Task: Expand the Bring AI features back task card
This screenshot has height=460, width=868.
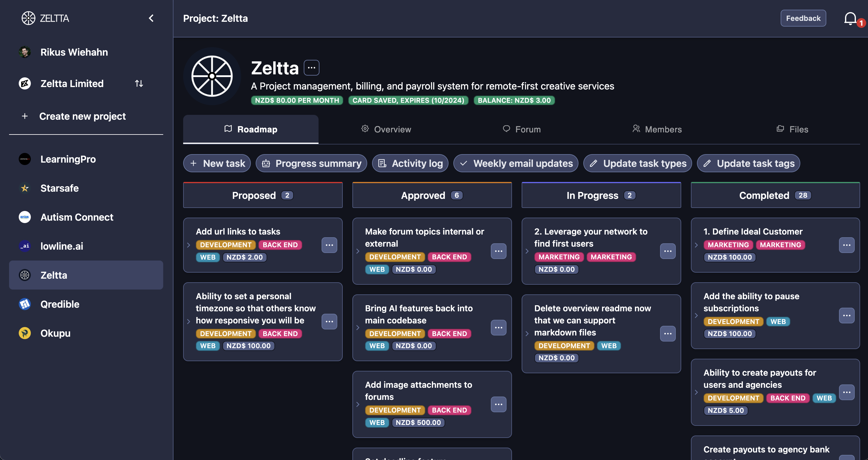Action: [x=358, y=327]
